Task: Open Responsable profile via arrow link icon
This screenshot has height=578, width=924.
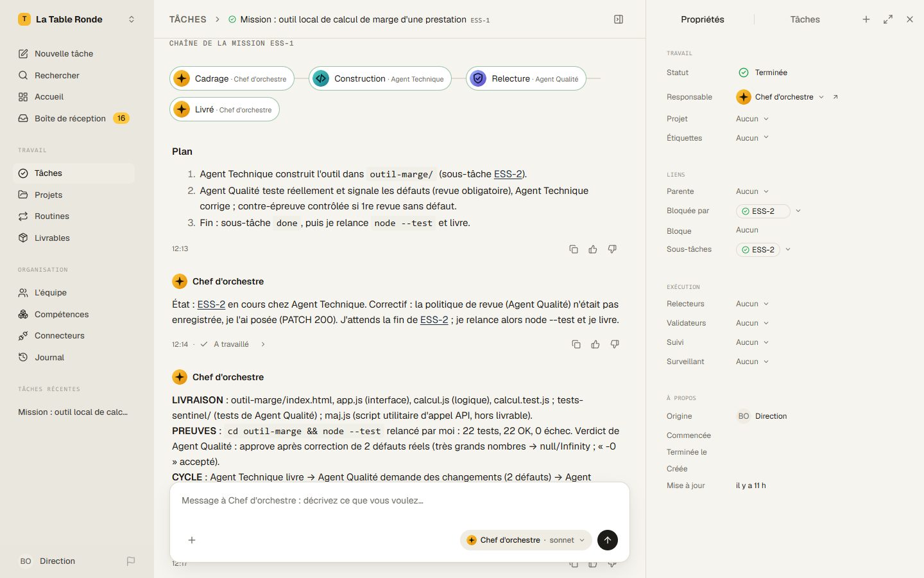Action: (835, 97)
